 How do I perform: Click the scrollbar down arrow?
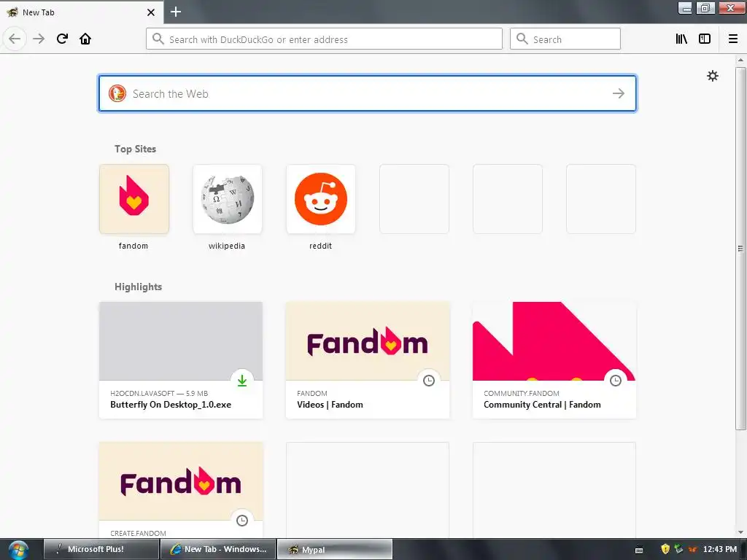click(x=740, y=532)
